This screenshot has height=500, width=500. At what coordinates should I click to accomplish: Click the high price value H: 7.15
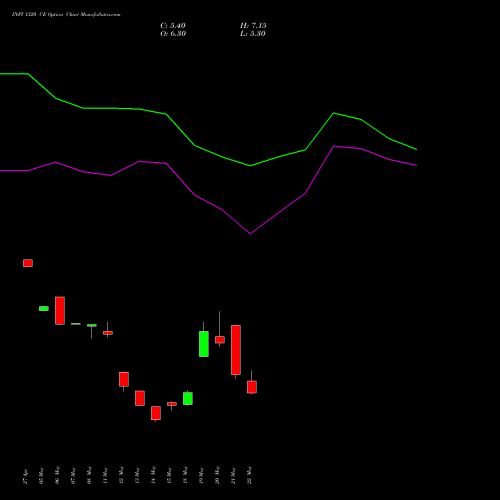tap(253, 26)
